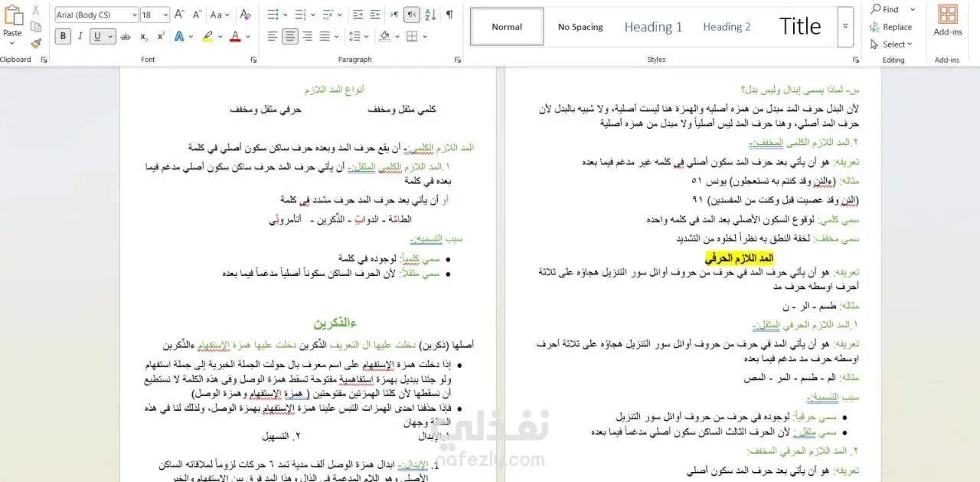Toggle Show/Hide paragraph marks
Screen dimensions: 980x482
tap(449, 15)
